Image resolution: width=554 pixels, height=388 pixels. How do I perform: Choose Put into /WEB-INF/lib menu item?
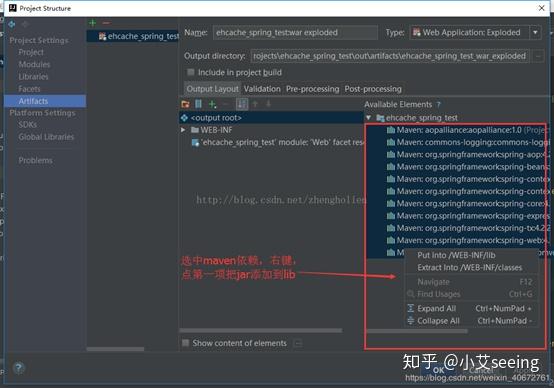(x=471, y=255)
